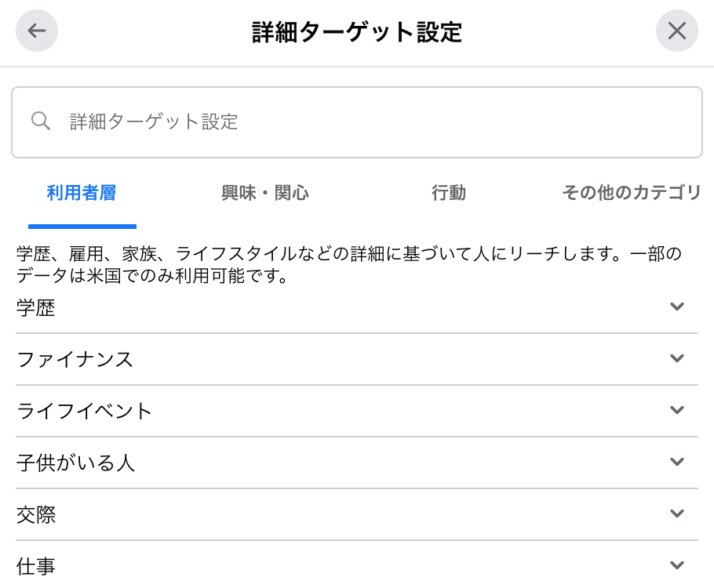The height and width of the screenshot is (588, 714).
Task: Select the 仕事 category label
Action: [x=36, y=567]
